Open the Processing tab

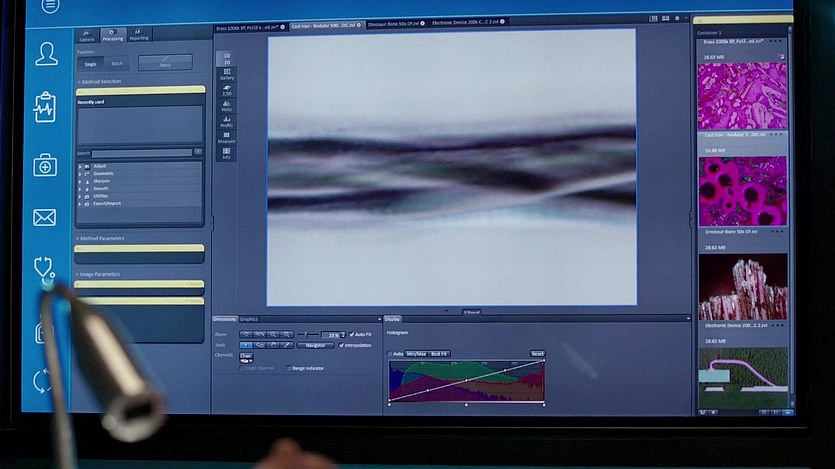(113, 36)
